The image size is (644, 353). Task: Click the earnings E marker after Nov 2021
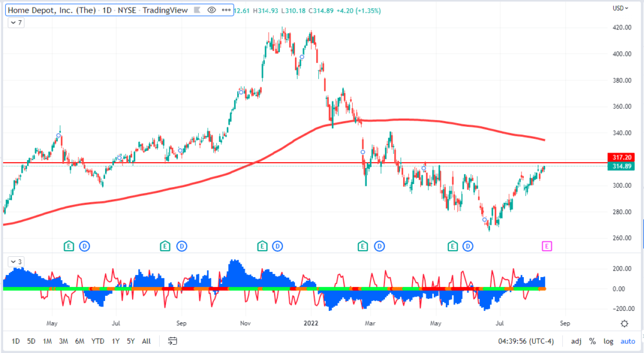pyautogui.click(x=262, y=246)
